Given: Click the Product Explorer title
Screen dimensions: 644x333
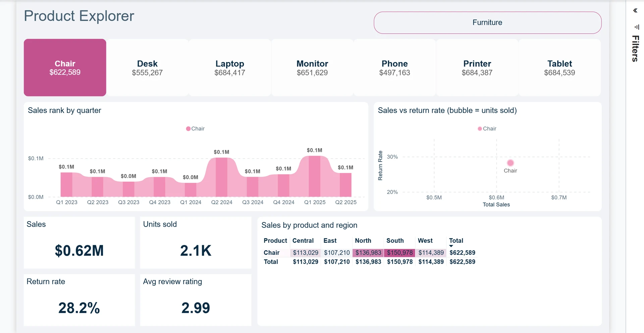Looking at the screenshot, I should coord(79,16).
